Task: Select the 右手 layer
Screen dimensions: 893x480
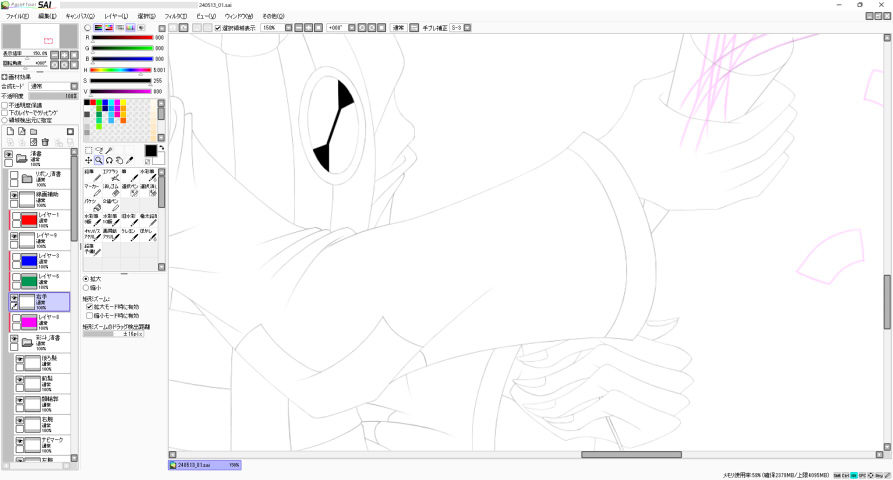Action: (39, 302)
